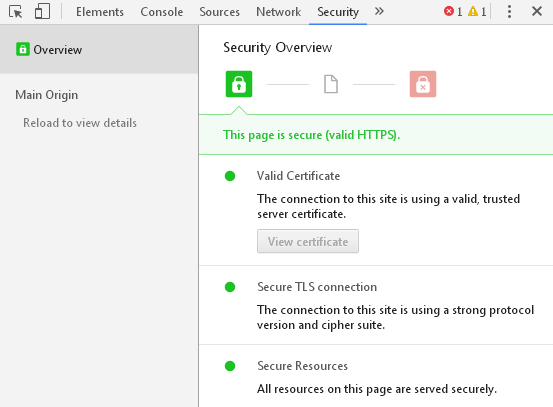The image size is (553, 407).
Task: Activate the inspect element picker icon
Action: [x=16, y=12]
